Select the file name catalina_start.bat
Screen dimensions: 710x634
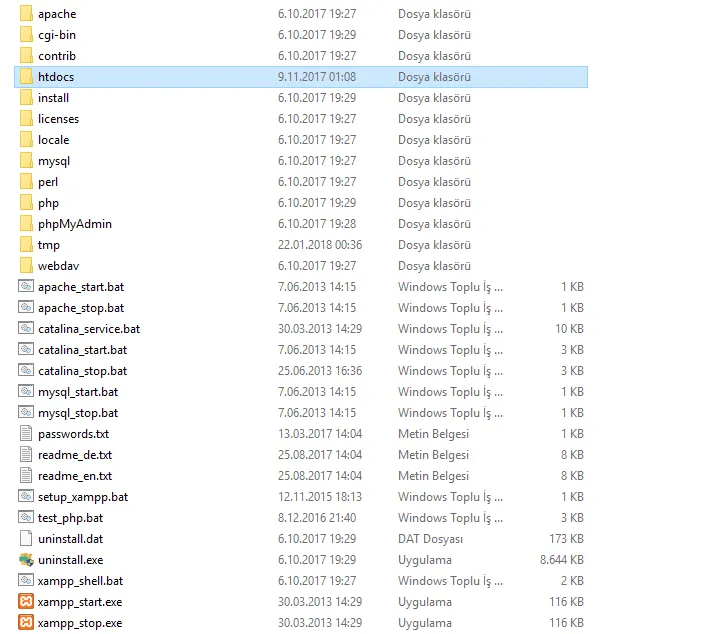tap(82, 350)
